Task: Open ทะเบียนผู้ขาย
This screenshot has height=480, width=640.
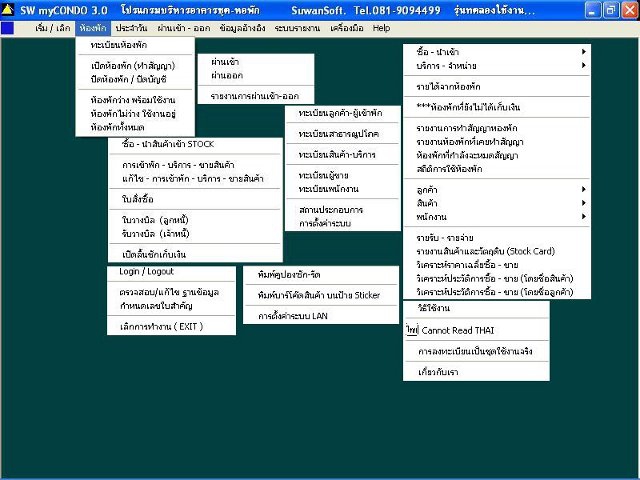Action: click(x=342, y=176)
